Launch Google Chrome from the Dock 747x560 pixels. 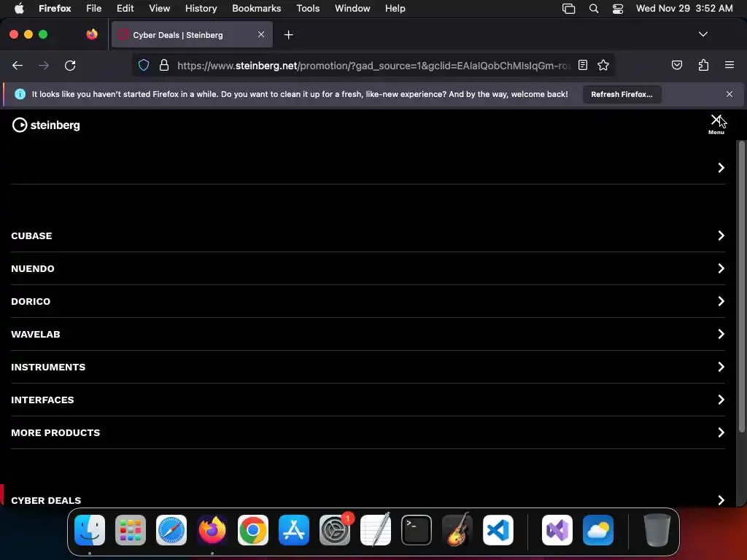(x=253, y=530)
